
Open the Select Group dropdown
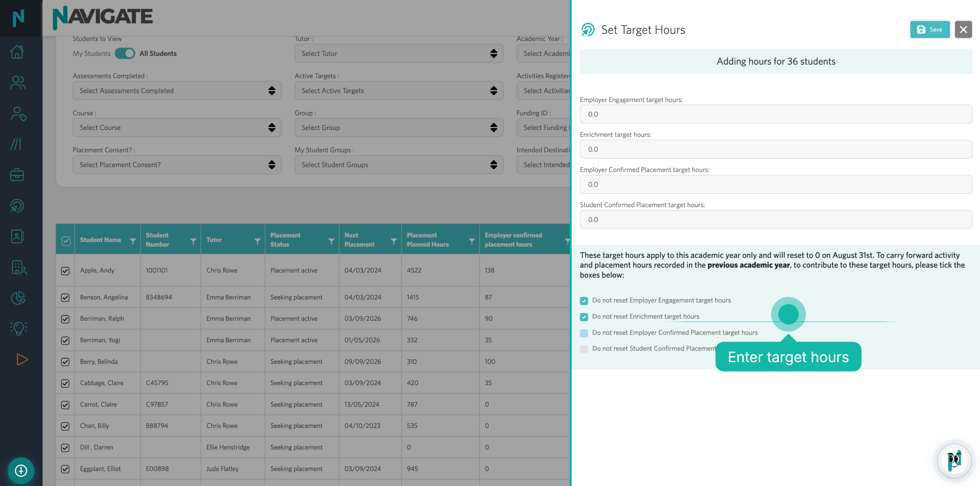coord(399,127)
